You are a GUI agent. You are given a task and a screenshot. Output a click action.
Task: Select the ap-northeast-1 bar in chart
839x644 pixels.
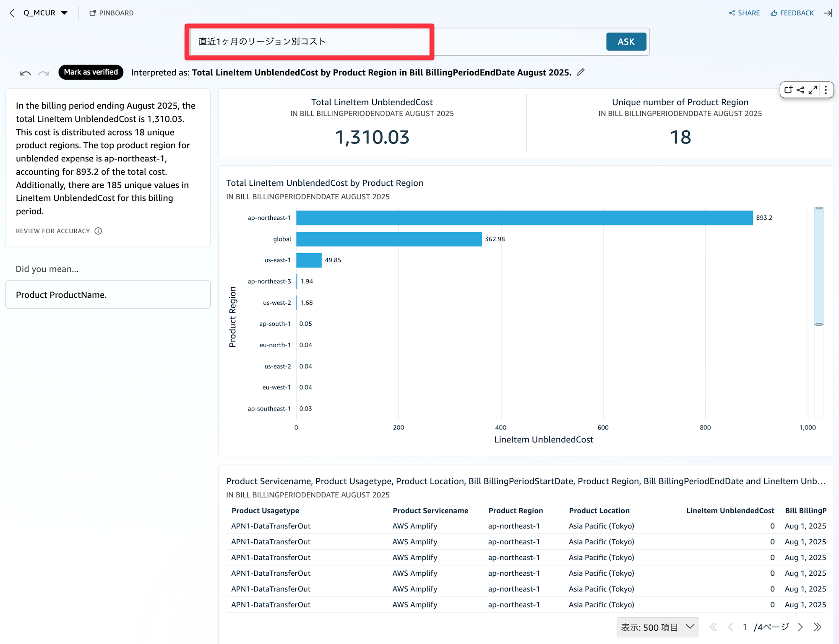pos(524,218)
